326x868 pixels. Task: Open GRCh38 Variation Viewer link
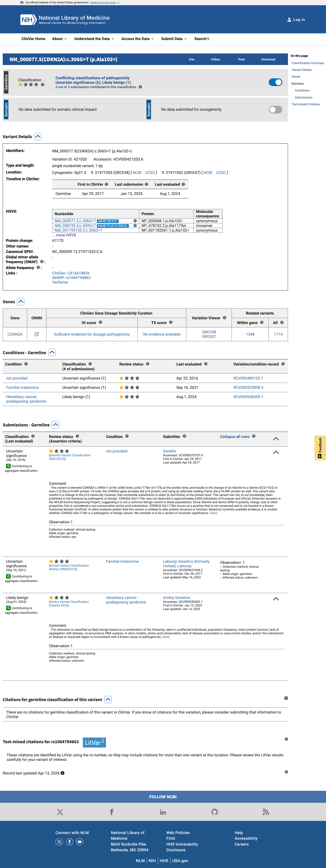[x=209, y=332]
